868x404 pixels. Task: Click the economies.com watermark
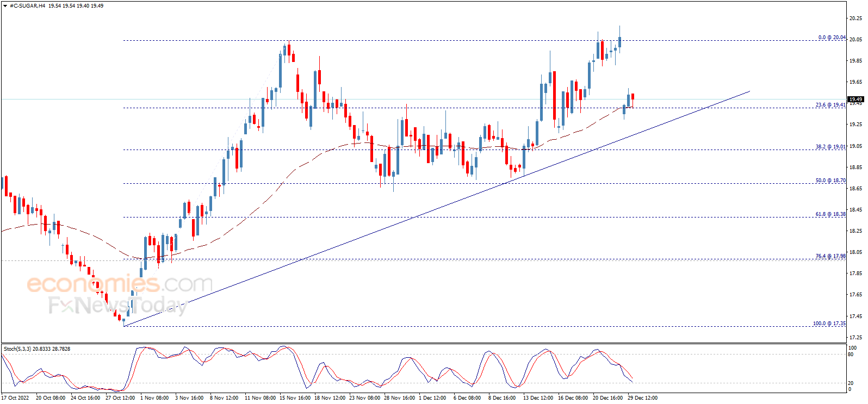(x=120, y=284)
